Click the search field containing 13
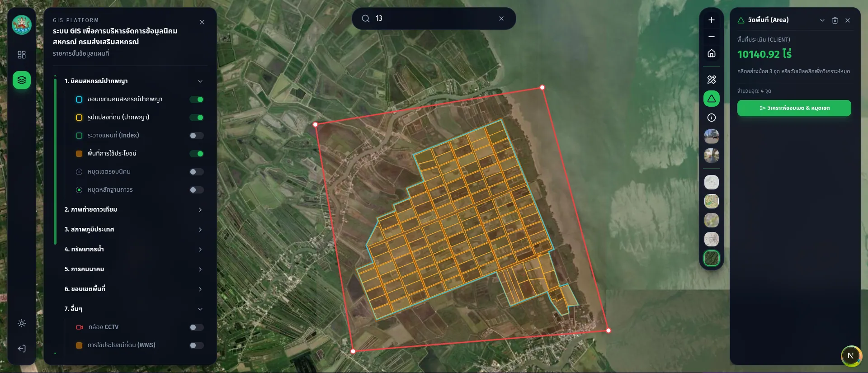868x373 pixels. click(434, 19)
